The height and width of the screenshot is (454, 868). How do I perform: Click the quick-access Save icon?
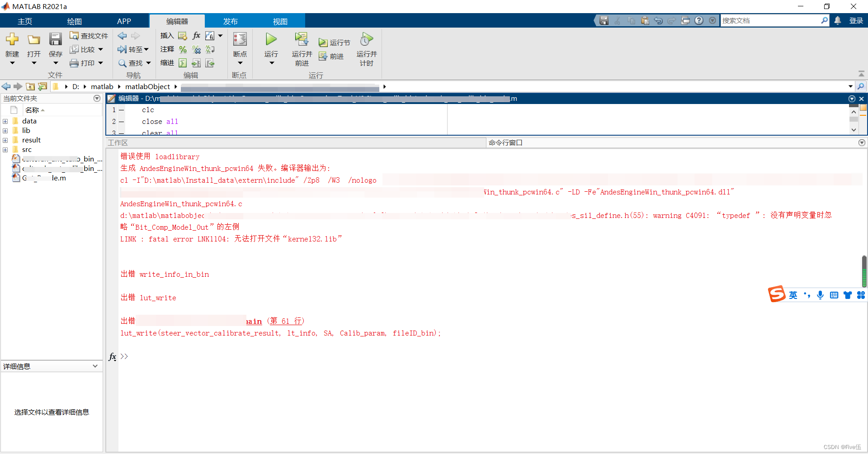pyautogui.click(x=604, y=20)
